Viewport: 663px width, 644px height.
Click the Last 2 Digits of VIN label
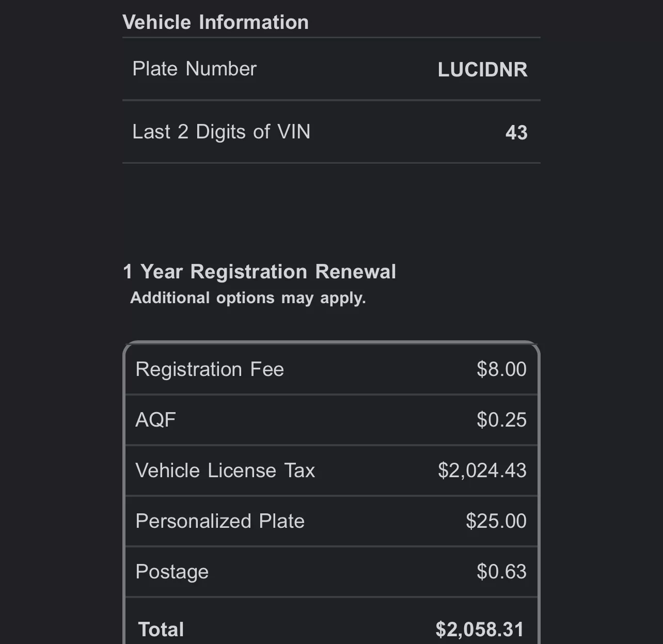tap(221, 132)
